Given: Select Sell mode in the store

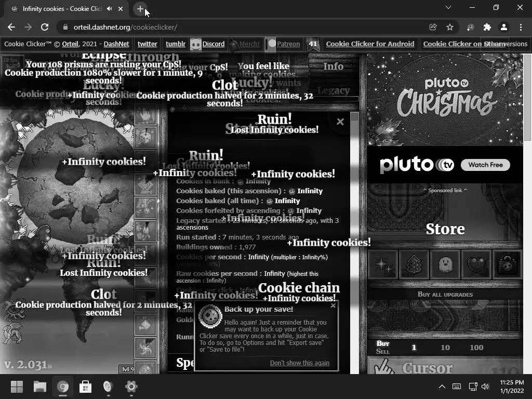Looking at the screenshot, I should coord(383,352).
